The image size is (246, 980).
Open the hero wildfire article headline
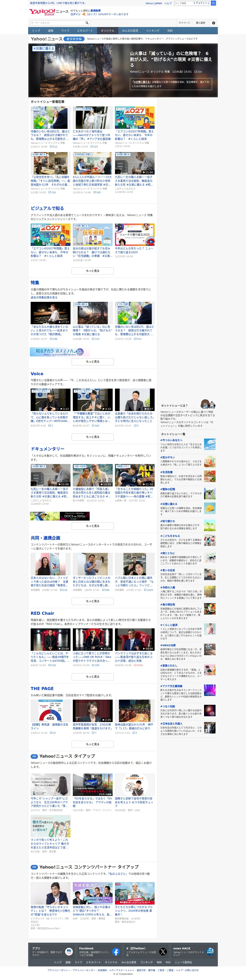pyautogui.click(x=171, y=59)
